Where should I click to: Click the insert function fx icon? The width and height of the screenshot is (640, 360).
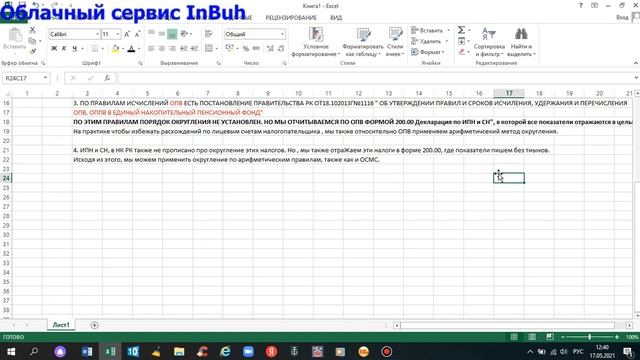coord(107,78)
